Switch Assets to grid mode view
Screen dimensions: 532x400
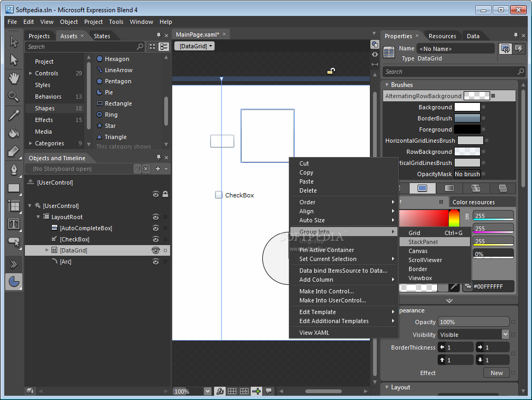click(x=152, y=47)
